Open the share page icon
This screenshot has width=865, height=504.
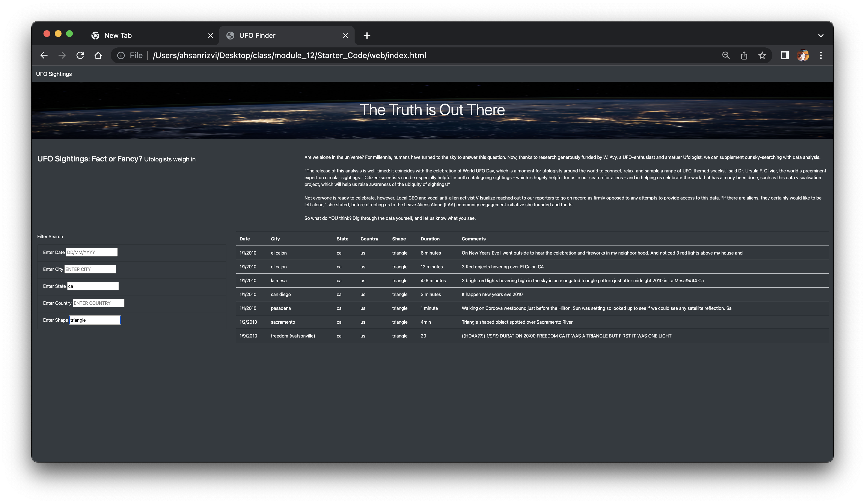click(744, 55)
